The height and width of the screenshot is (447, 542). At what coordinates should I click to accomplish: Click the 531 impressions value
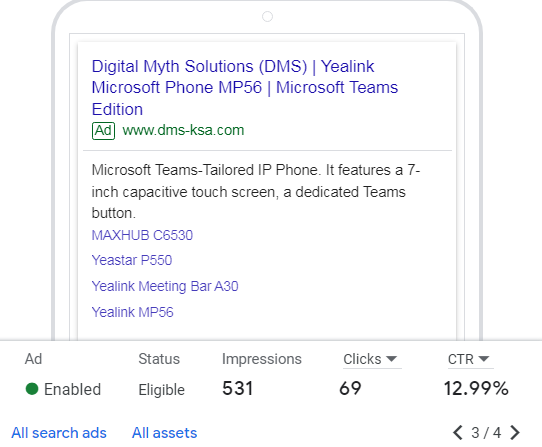[237, 388]
